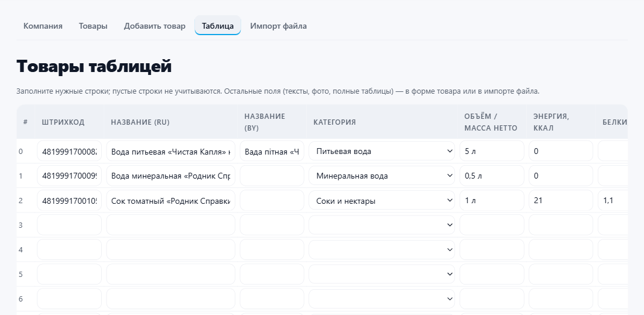Click the ОБЪЁМ / МАССА НЕТТО header
Image resolution: width=644 pixels, height=315 pixels.
click(x=491, y=122)
